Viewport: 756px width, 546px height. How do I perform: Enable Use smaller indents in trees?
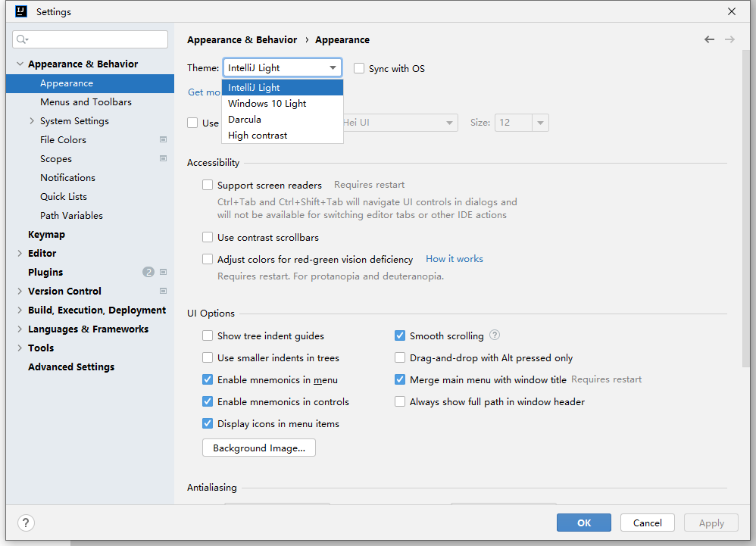[x=208, y=357]
